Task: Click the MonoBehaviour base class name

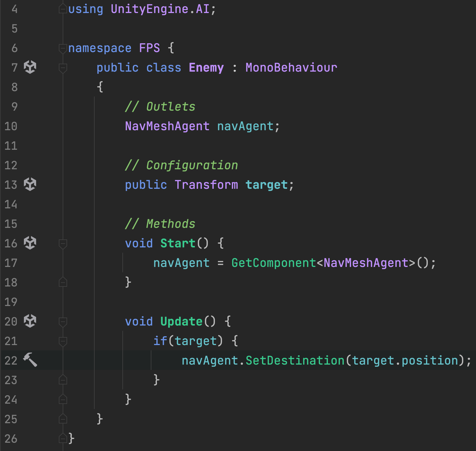Action: click(291, 68)
